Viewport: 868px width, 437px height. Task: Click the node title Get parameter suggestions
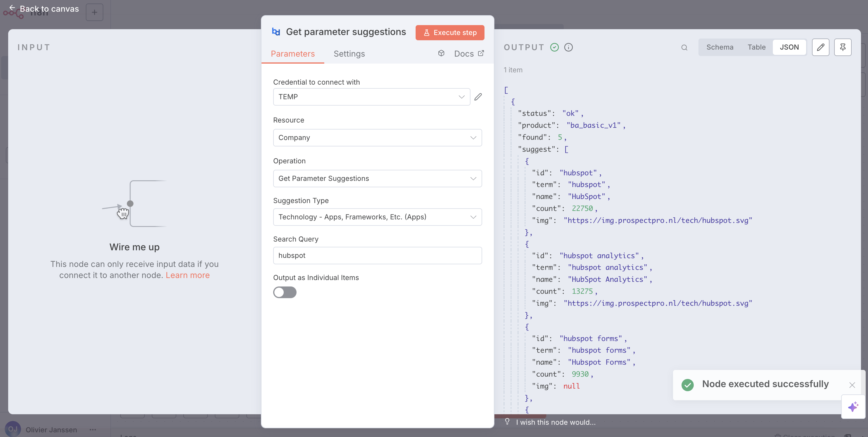(x=346, y=32)
